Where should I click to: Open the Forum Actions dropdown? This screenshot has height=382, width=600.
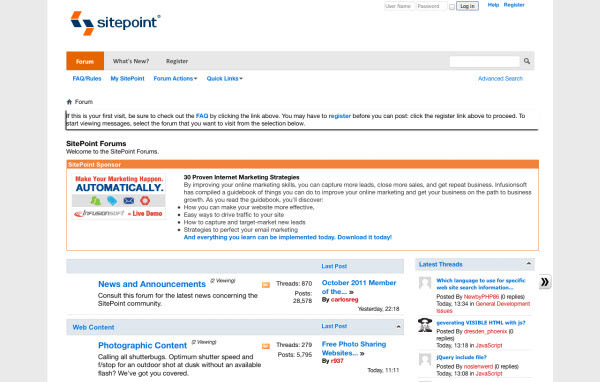[x=175, y=78]
